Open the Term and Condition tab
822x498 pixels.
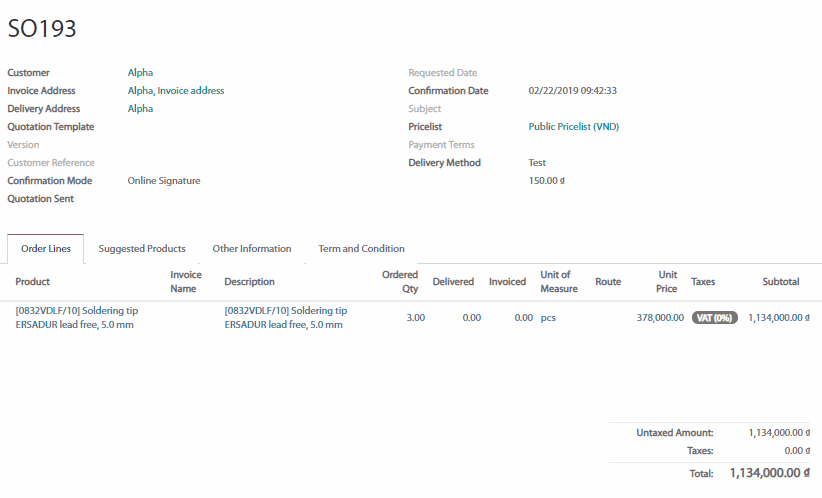pyautogui.click(x=361, y=249)
